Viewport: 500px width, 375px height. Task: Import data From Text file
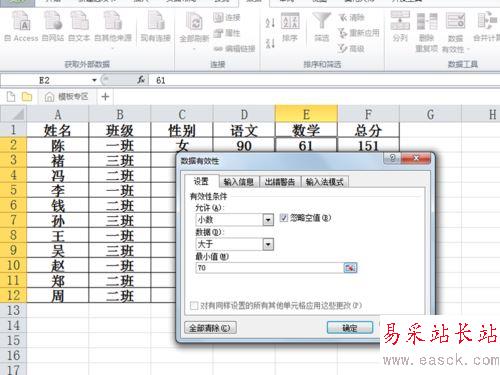click(x=79, y=27)
